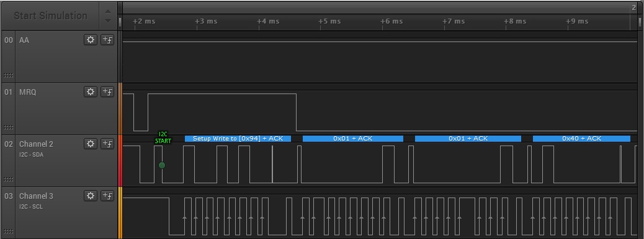The image size is (644, 239).
Task: Select the MRQ channel label
Action: (x=27, y=92)
